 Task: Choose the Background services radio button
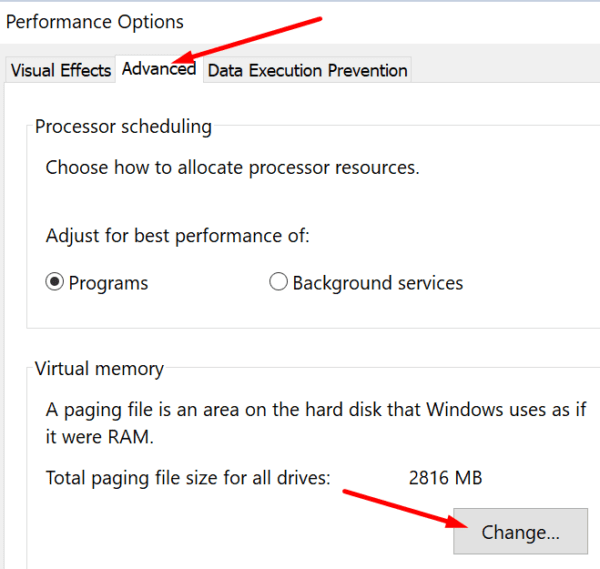click(x=279, y=283)
